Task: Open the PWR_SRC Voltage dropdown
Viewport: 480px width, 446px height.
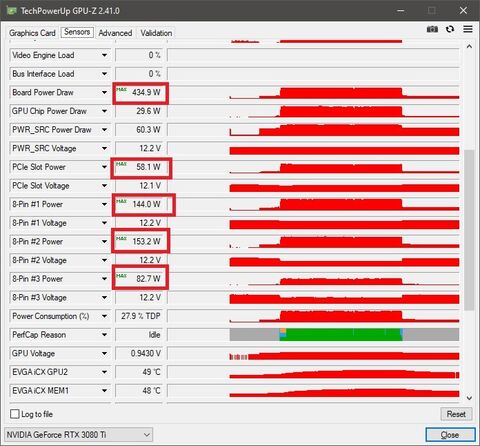Action: click(104, 148)
